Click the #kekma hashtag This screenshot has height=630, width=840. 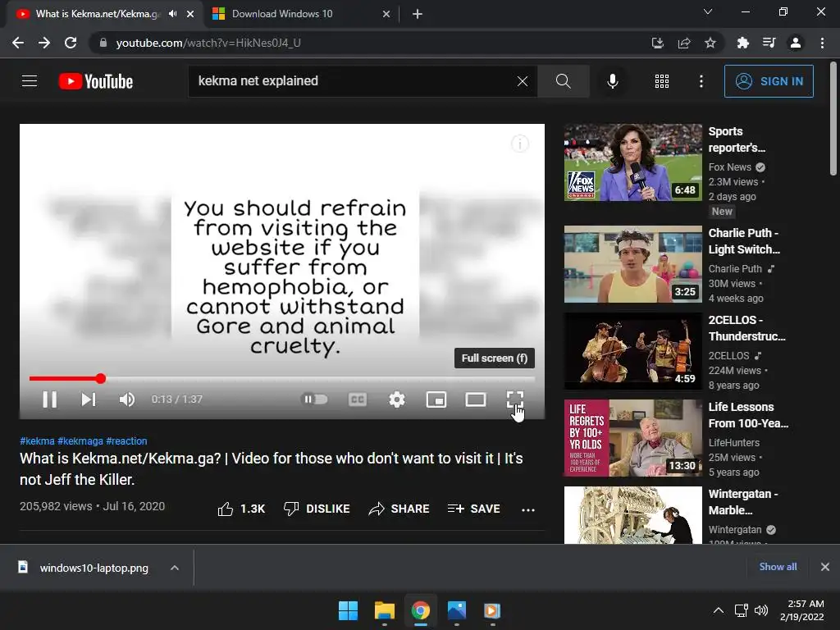tap(37, 441)
